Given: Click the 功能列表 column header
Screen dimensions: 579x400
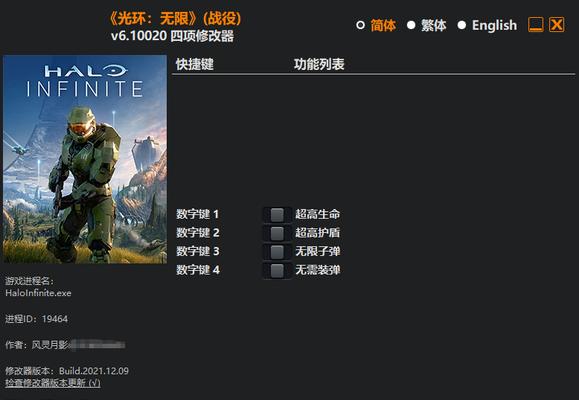Looking at the screenshot, I should coord(319,64).
